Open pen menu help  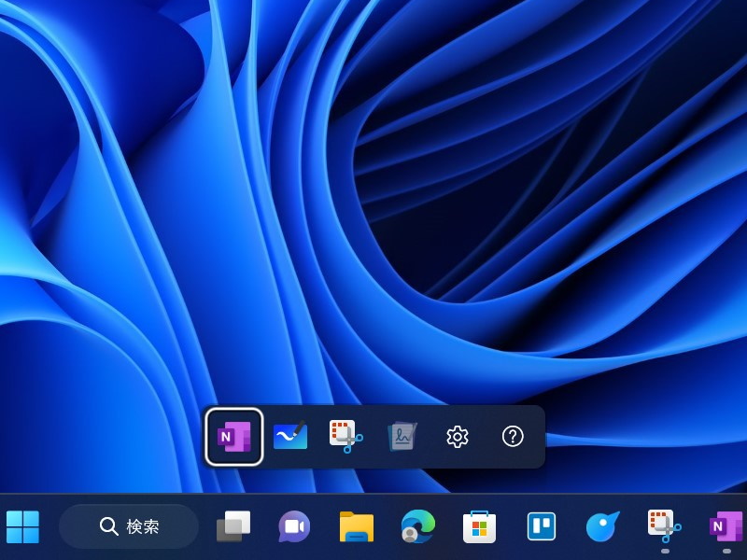pos(513,436)
